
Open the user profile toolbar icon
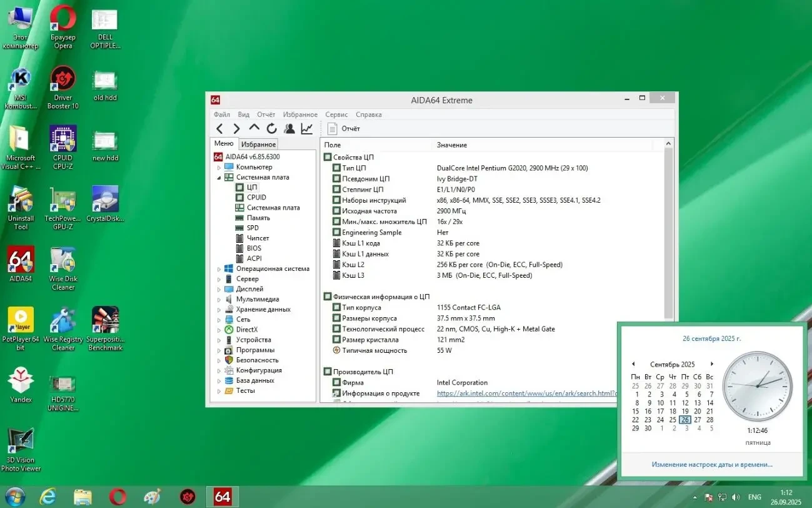point(289,129)
